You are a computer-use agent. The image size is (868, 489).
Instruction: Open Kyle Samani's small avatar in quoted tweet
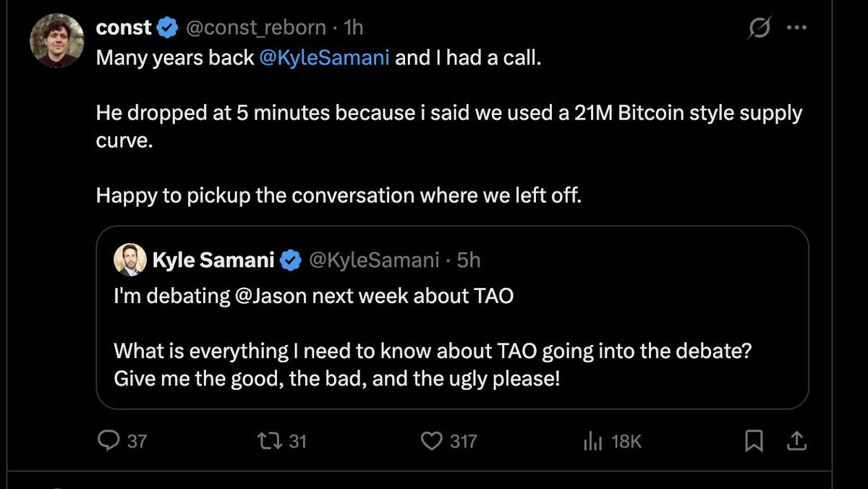coord(130,260)
